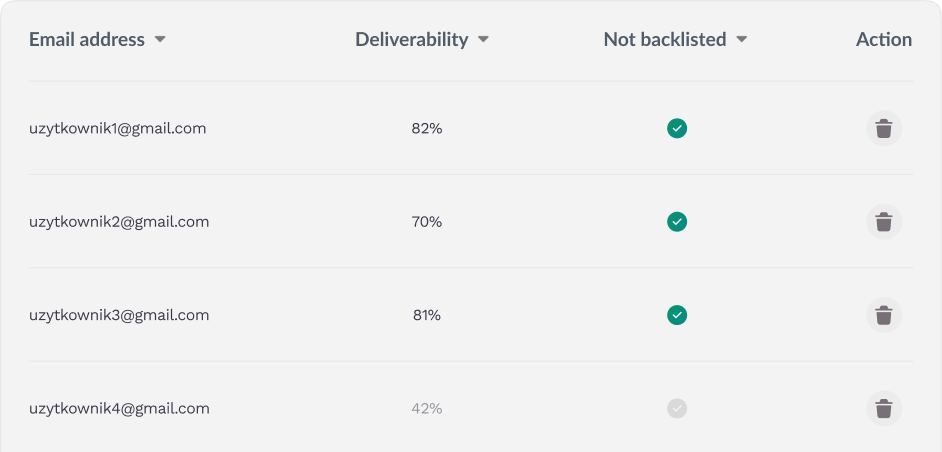Open Deliverability column sort arrow

coord(484,40)
